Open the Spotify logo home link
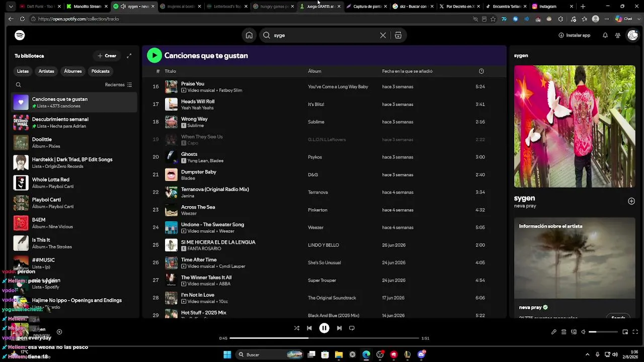Viewport: 644px width, 362px height. pyautogui.click(x=20, y=35)
